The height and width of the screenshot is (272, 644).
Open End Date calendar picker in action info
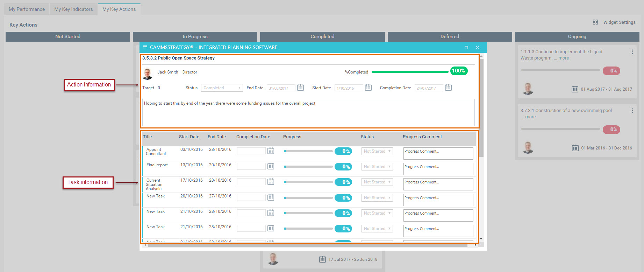[x=300, y=88]
